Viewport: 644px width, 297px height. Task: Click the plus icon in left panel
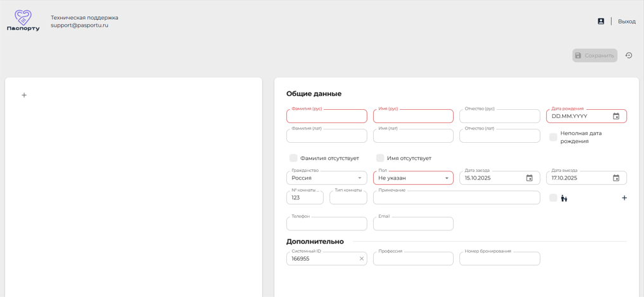(24, 95)
